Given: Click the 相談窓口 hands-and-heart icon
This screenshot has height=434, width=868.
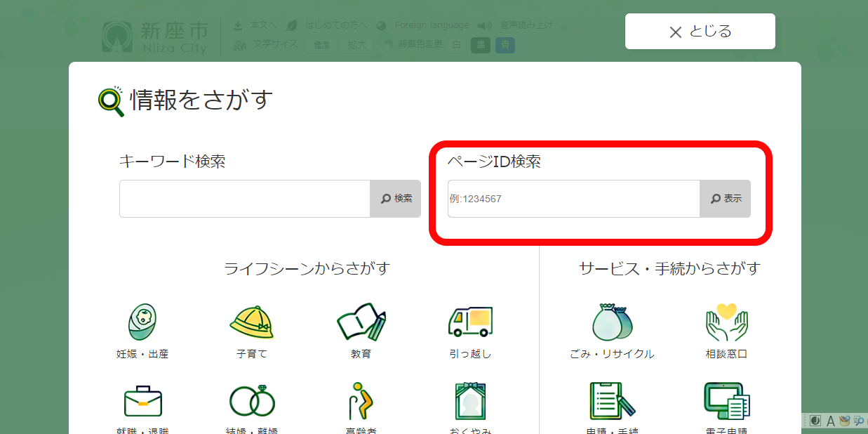Looking at the screenshot, I should pyautogui.click(x=726, y=323).
